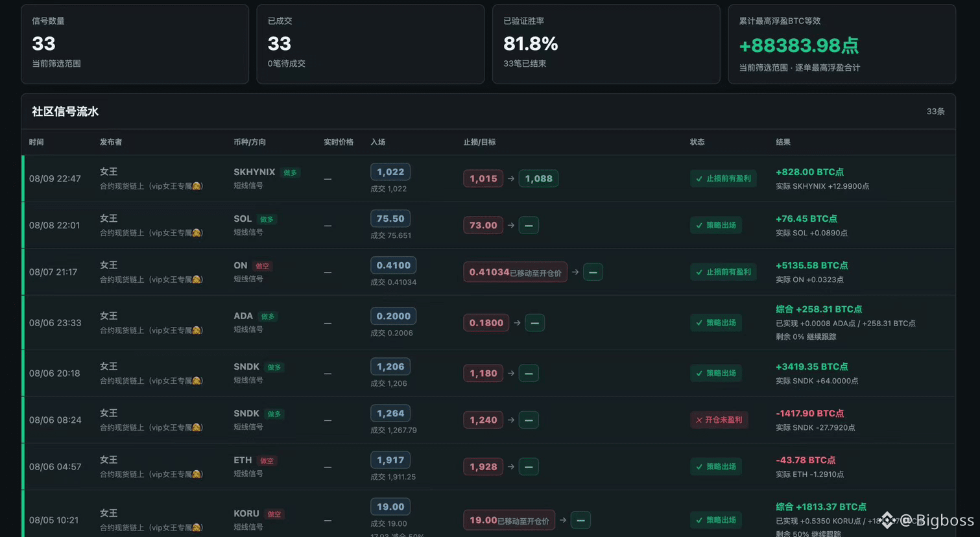980x537 pixels.
Task: Click the 实时价格 column header
Action: click(x=339, y=142)
